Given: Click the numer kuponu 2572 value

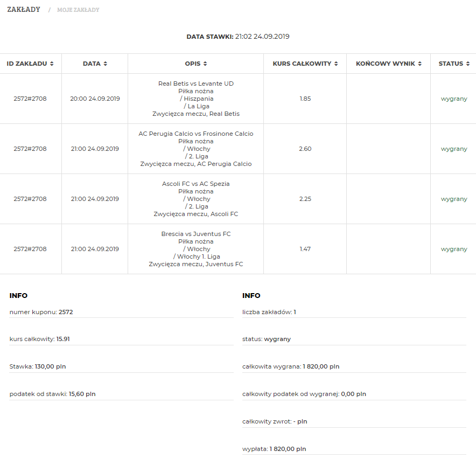Looking at the screenshot, I should [66, 312].
